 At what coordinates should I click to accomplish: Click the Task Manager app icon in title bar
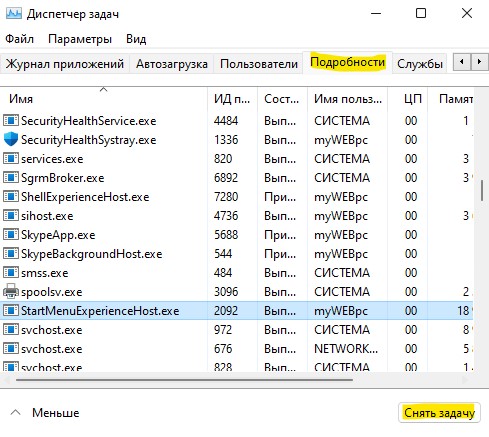click(14, 14)
